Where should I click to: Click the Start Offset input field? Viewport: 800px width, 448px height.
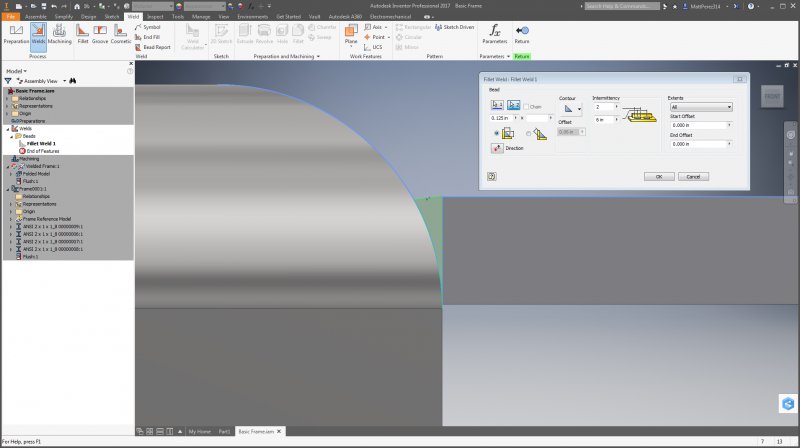pyautogui.click(x=701, y=125)
